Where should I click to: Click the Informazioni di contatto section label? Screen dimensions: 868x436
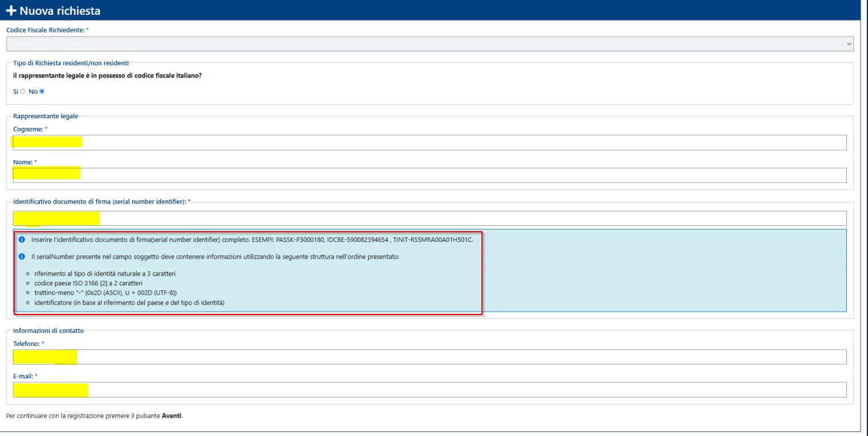[48, 331]
